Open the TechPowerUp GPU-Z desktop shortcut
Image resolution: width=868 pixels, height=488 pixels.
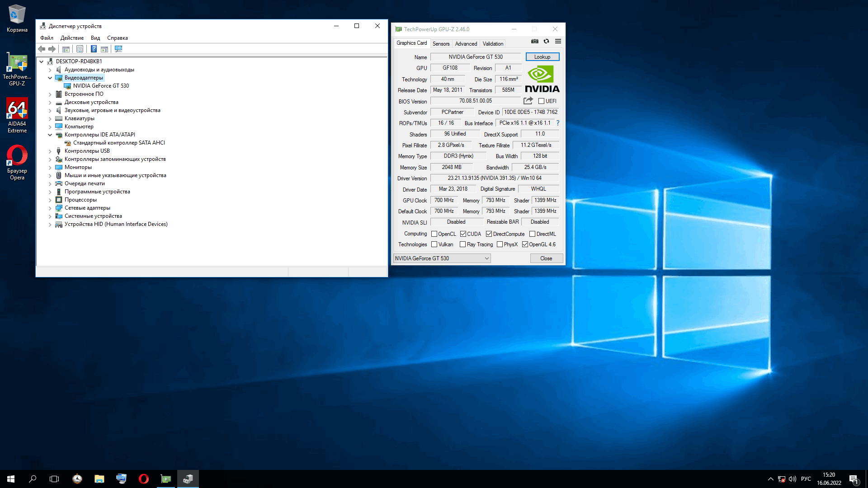(17, 70)
